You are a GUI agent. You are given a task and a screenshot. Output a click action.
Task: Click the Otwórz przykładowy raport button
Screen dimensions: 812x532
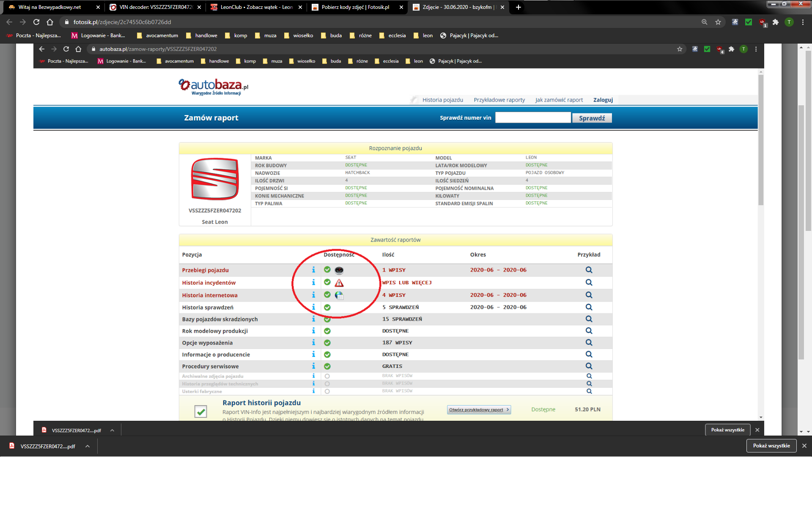pos(479,409)
